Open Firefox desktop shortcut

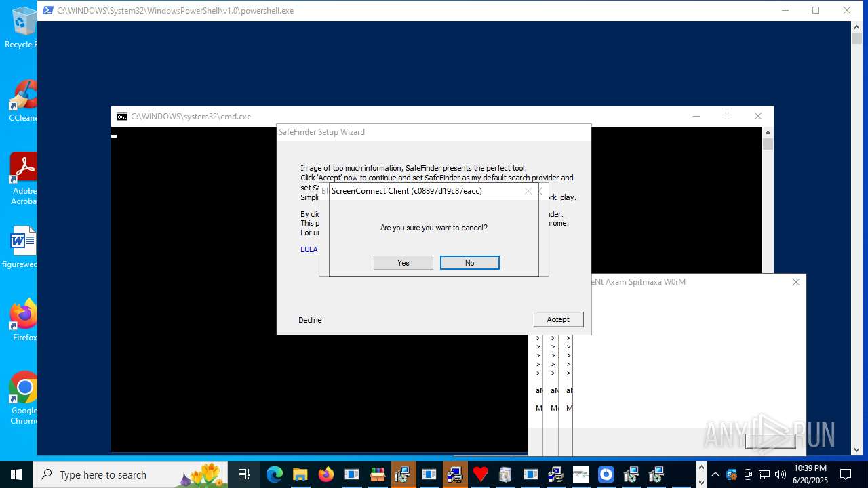coord(24,320)
